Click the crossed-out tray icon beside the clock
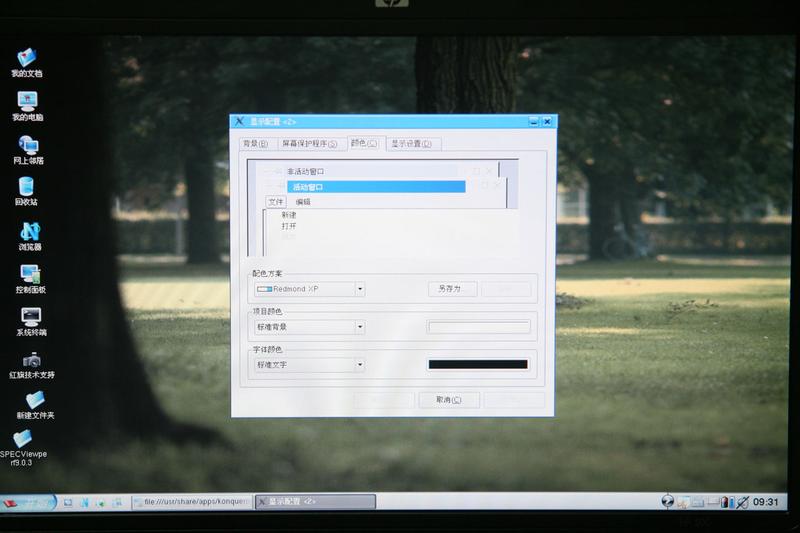Image resolution: width=800 pixels, height=533 pixels. [742, 502]
